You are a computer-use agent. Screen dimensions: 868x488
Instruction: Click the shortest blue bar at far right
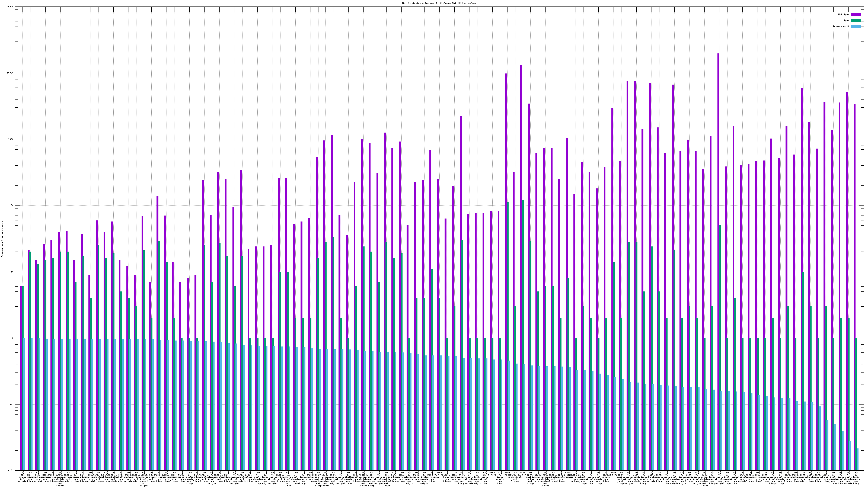click(858, 459)
